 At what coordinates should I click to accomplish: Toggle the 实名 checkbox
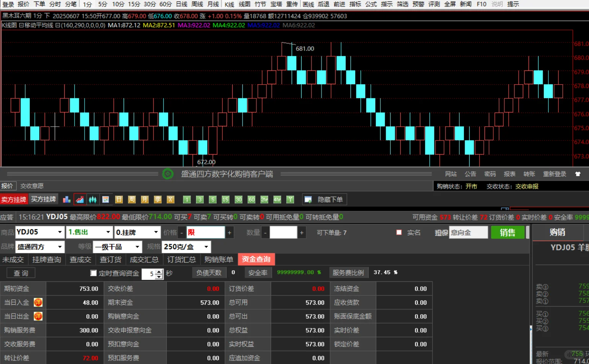[399, 232]
